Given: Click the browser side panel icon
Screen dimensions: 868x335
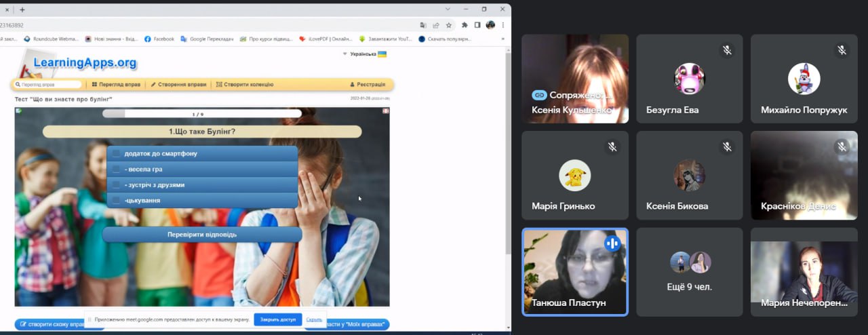Looking at the screenshot, I should pos(477,25).
